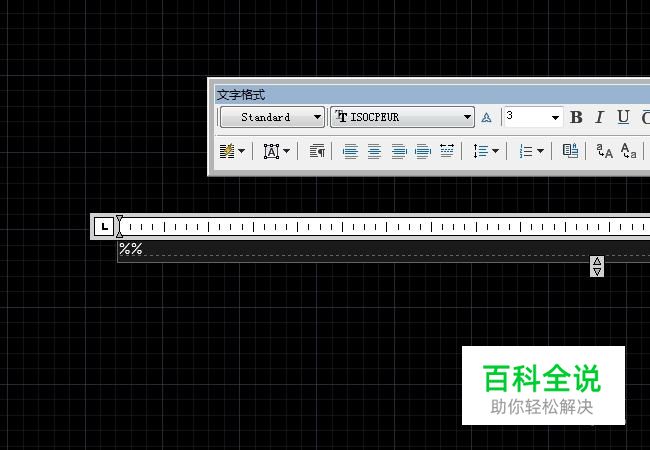Convert text to lowercase
The height and width of the screenshot is (450, 650).
tap(628, 151)
